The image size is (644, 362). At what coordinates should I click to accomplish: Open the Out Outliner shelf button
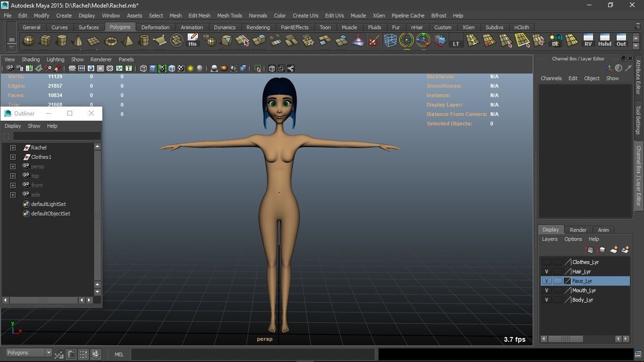tap(621, 41)
